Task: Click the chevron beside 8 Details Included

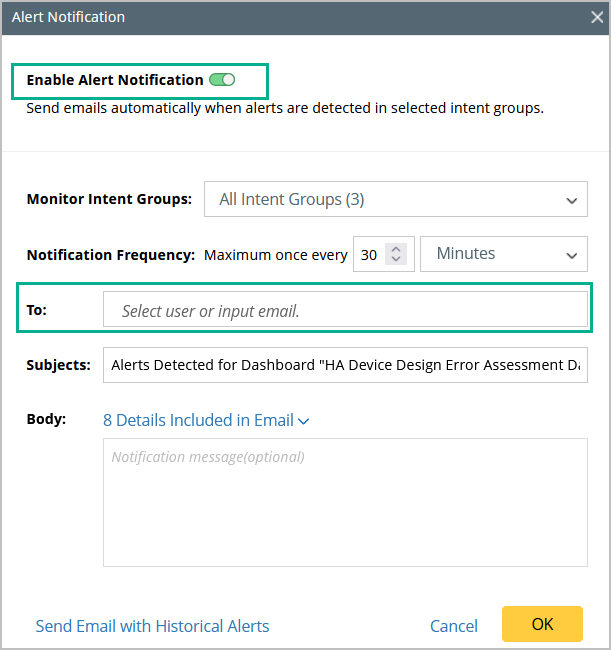Action: click(304, 421)
